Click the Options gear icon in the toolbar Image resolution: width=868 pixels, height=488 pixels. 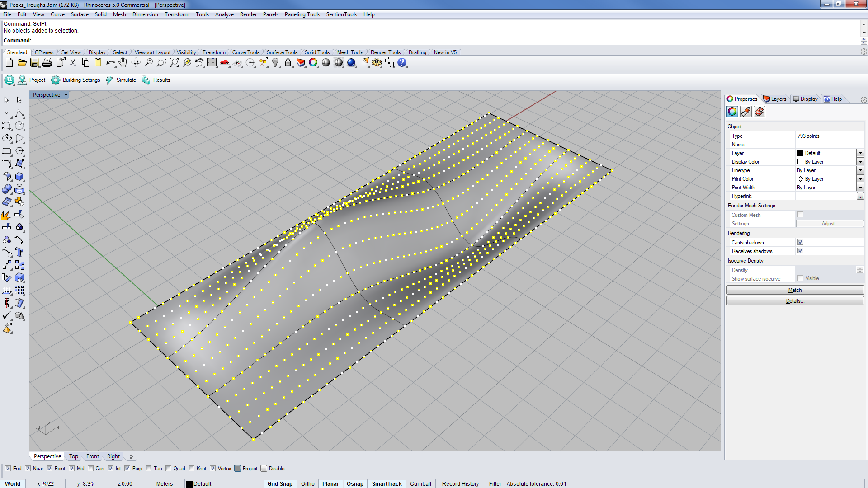point(377,63)
